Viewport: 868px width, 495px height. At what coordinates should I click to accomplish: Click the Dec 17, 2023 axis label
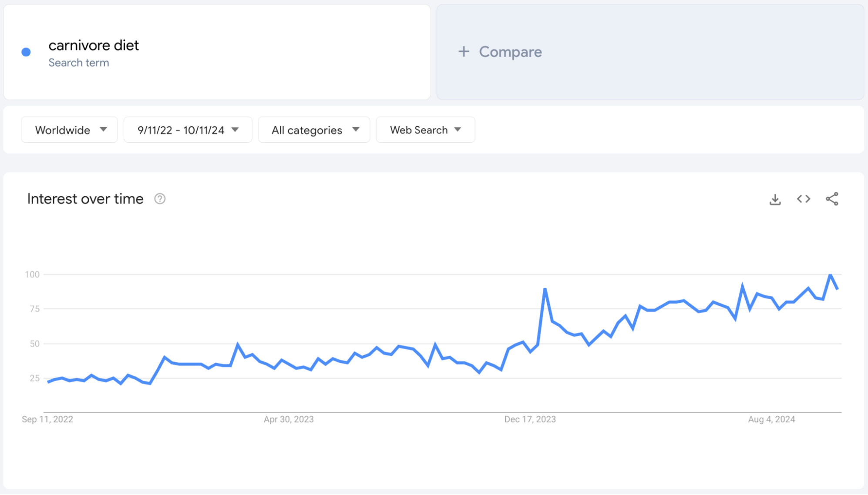point(530,419)
